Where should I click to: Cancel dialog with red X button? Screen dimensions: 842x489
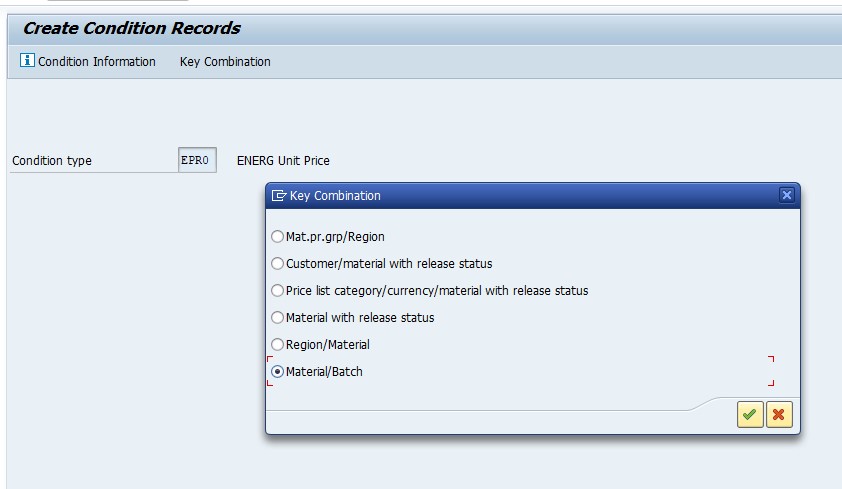point(779,414)
